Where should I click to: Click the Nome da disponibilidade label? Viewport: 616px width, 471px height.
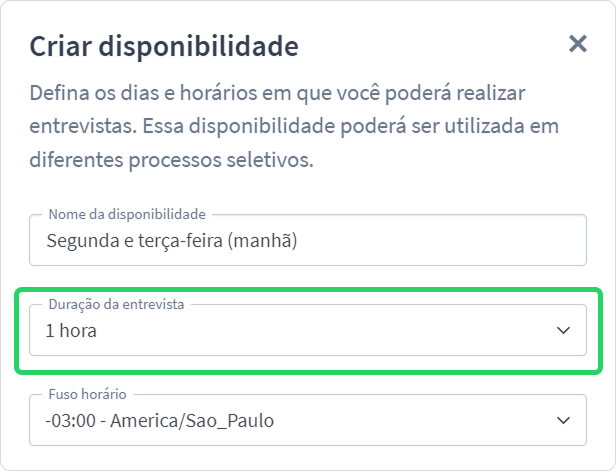127,214
